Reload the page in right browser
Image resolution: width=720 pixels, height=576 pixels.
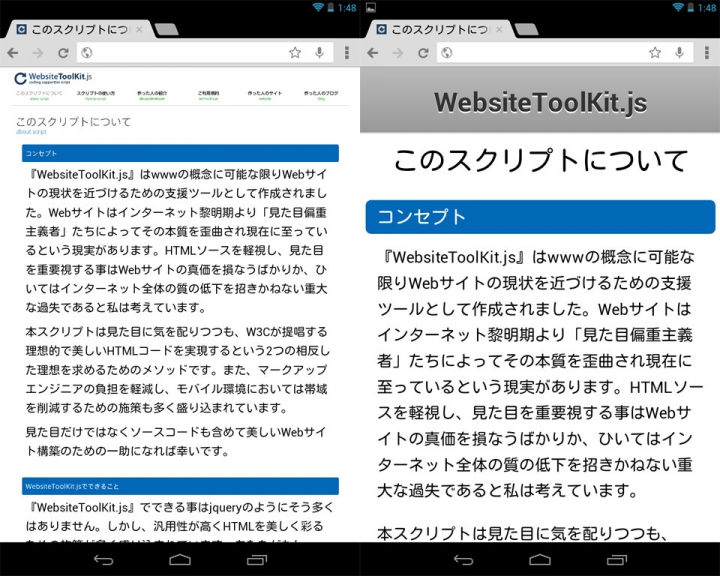423,53
